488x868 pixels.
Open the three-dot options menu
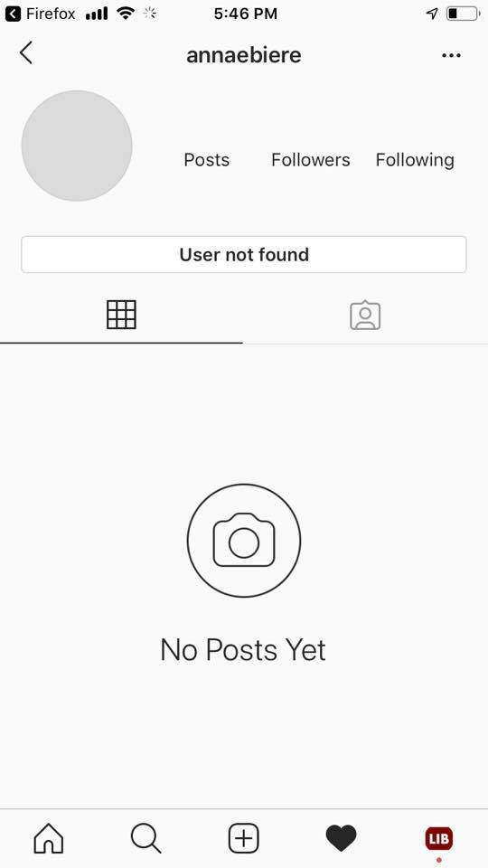coord(451,55)
